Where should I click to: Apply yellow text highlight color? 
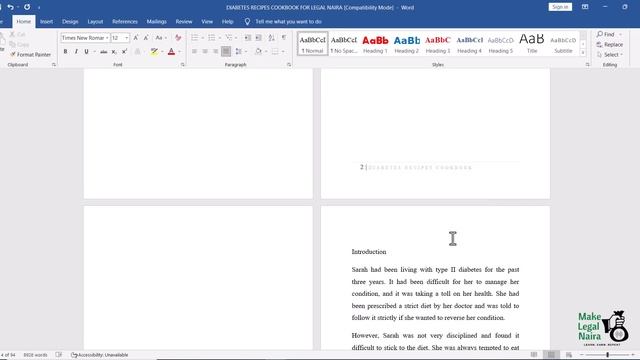pyautogui.click(x=154, y=51)
